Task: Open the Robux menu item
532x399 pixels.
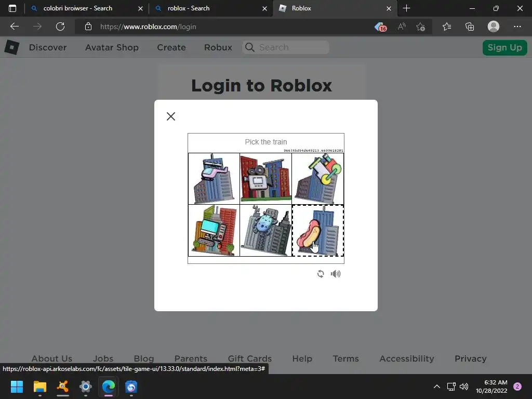Action: coord(218,47)
